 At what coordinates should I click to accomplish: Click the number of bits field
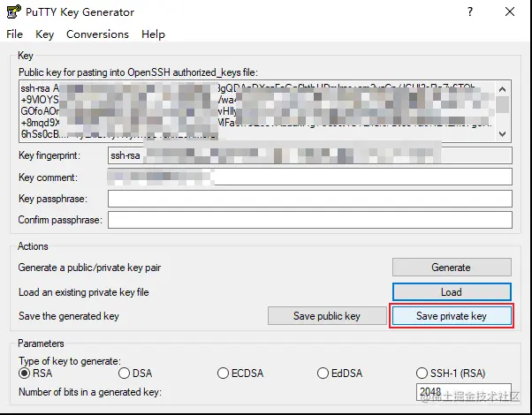click(x=463, y=392)
